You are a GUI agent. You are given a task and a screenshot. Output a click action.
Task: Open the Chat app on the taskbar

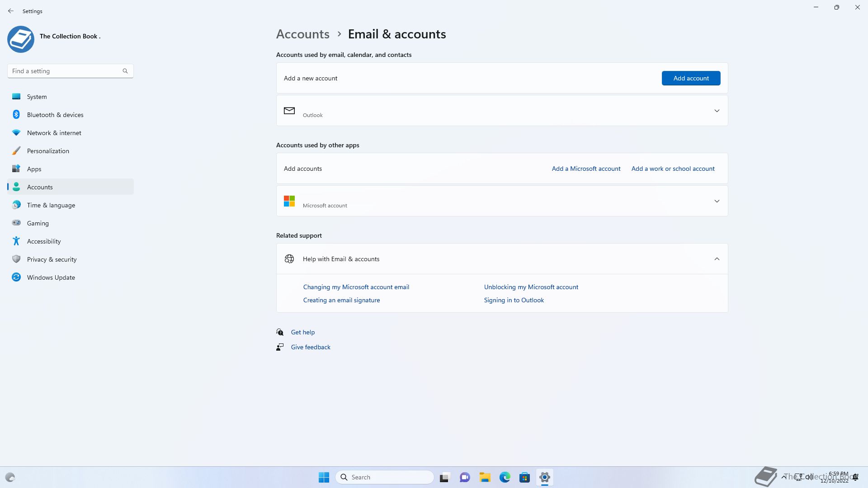pos(465,477)
